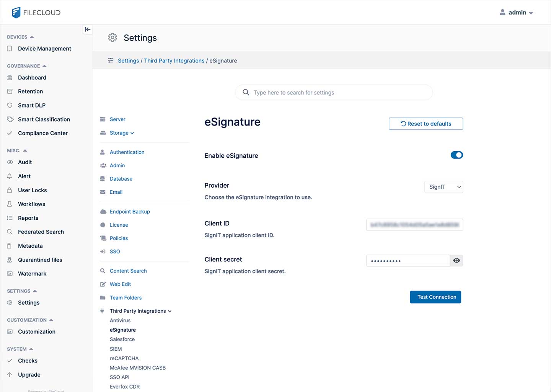The image size is (551, 392).
Task: Select SIEM integration
Action: pyautogui.click(x=116, y=349)
